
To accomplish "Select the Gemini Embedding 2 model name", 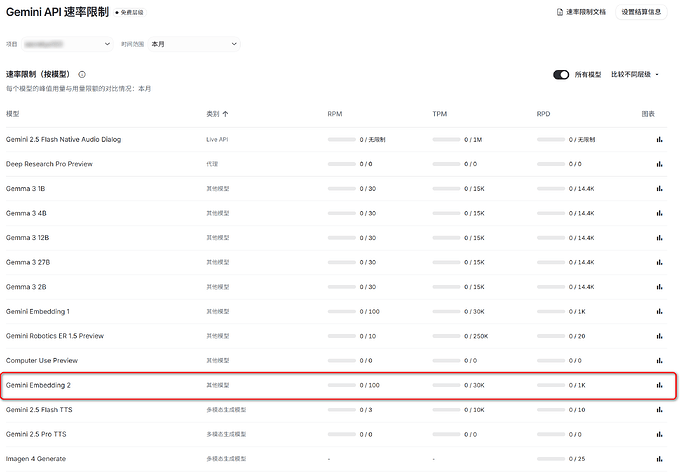I will [x=38, y=385].
